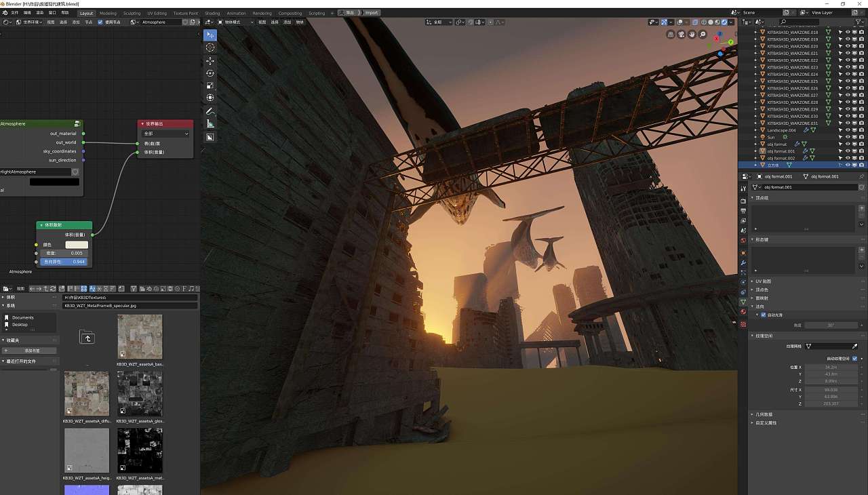Select the Cursor tool in viewport toolbar

coord(210,47)
